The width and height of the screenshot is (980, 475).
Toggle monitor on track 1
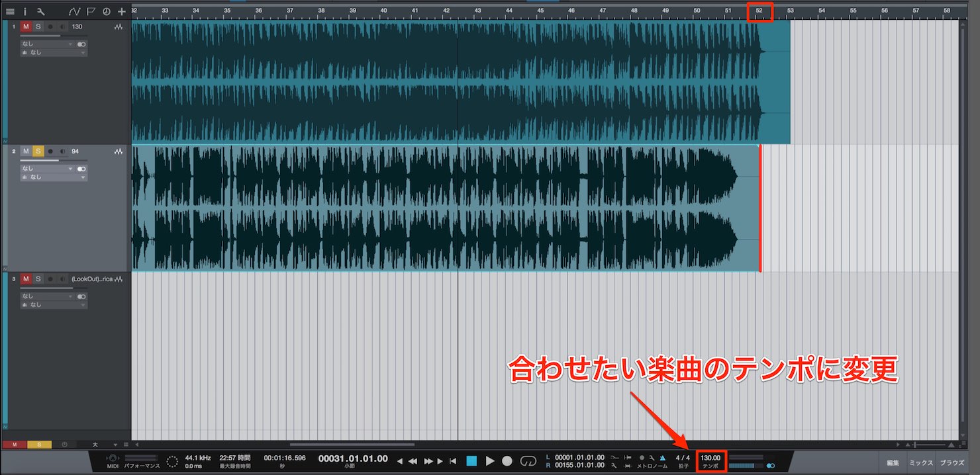click(62, 27)
